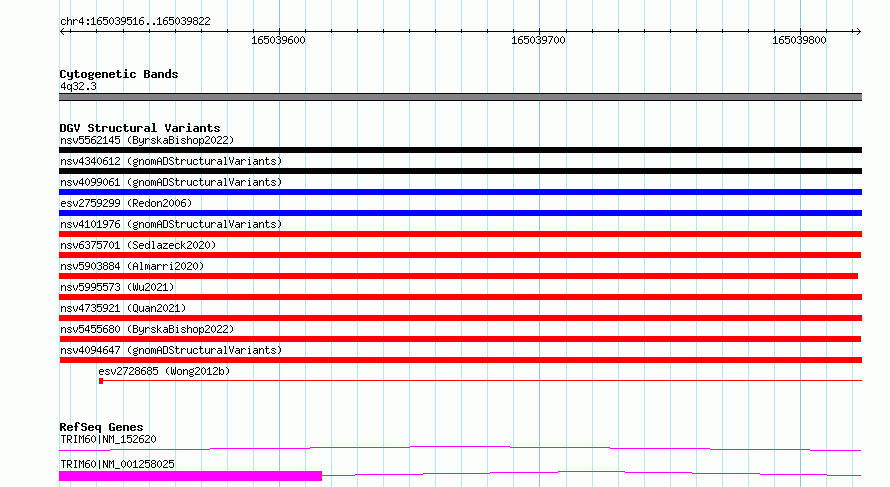Click the 165039700 ruler position label
The width and height of the screenshot is (890, 487).
click(x=538, y=40)
